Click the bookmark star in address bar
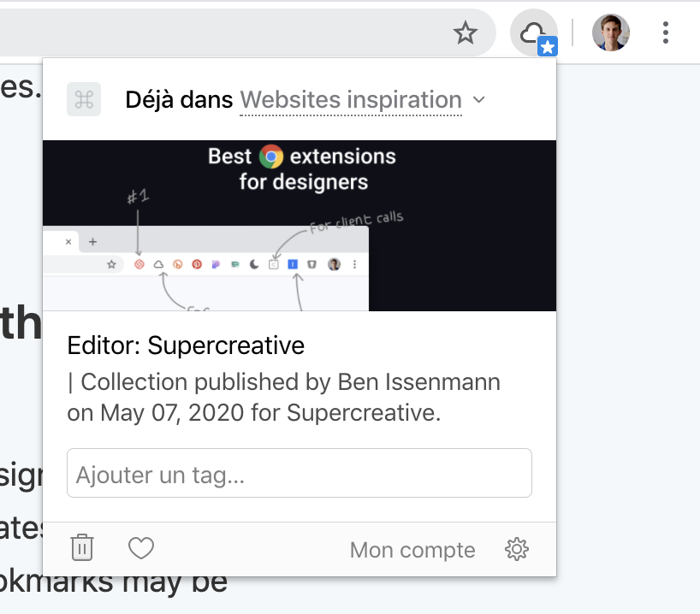 click(466, 32)
